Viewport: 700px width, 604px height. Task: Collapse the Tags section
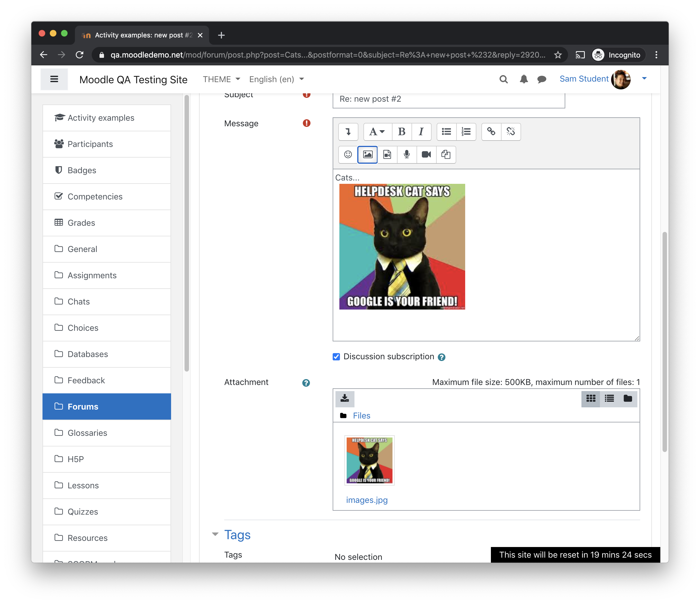pos(215,534)
